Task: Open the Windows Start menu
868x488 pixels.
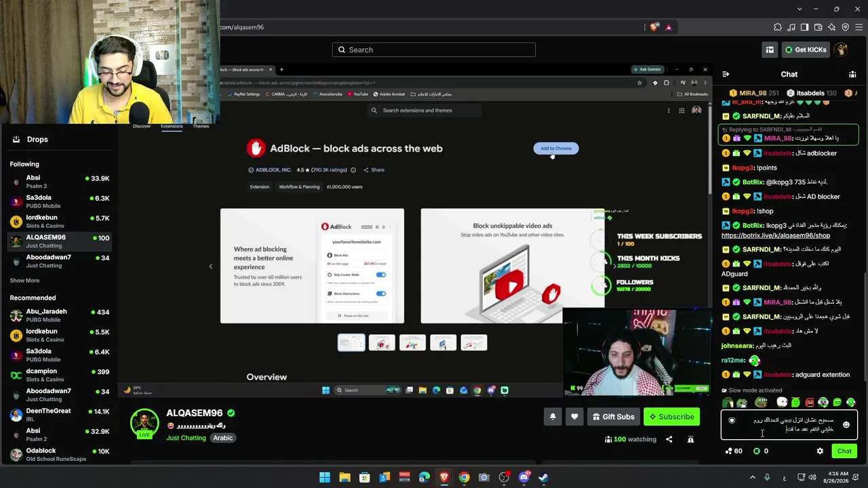Action: [x=325, y=477]
